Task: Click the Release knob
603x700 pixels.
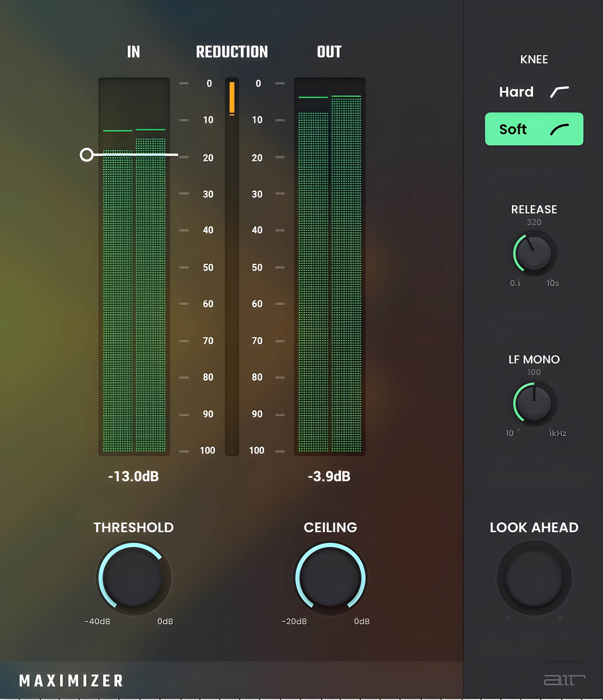Action: tap(534, 253)
